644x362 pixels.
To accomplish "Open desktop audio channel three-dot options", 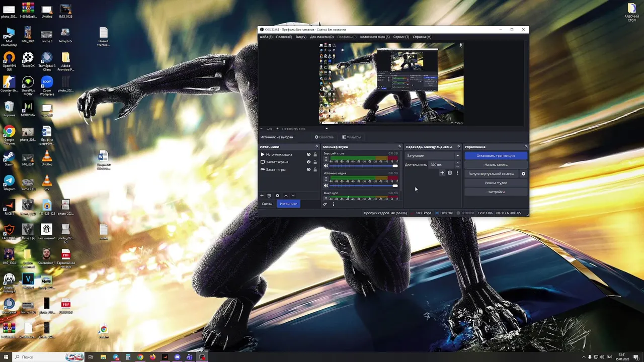I will click(x=326, y=159).
